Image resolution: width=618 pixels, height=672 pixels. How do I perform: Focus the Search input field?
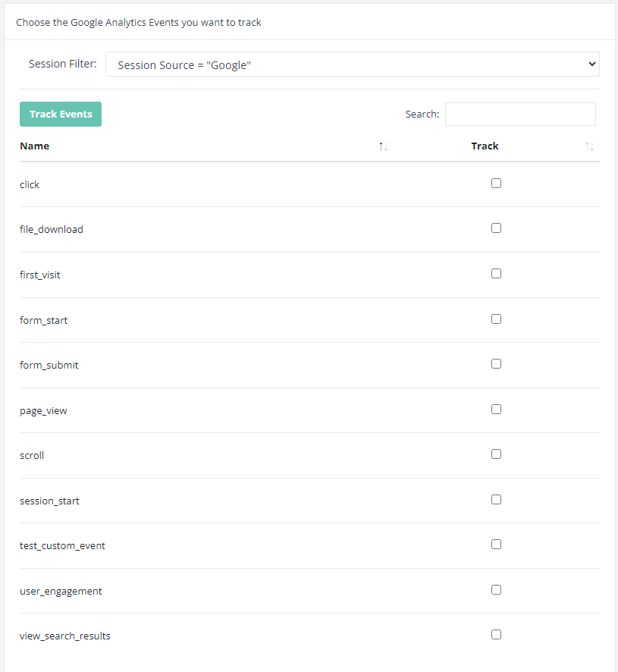click(519, 114)
